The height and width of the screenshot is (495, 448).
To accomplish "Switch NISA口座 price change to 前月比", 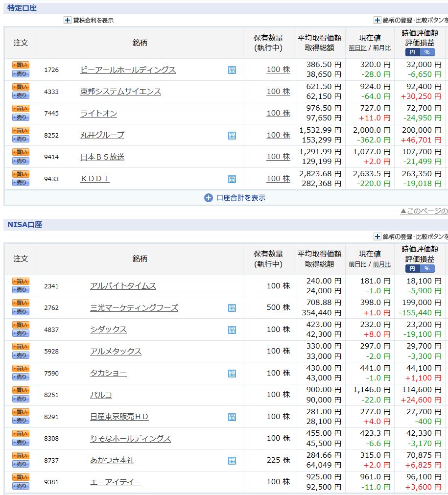I will (382, 264).
